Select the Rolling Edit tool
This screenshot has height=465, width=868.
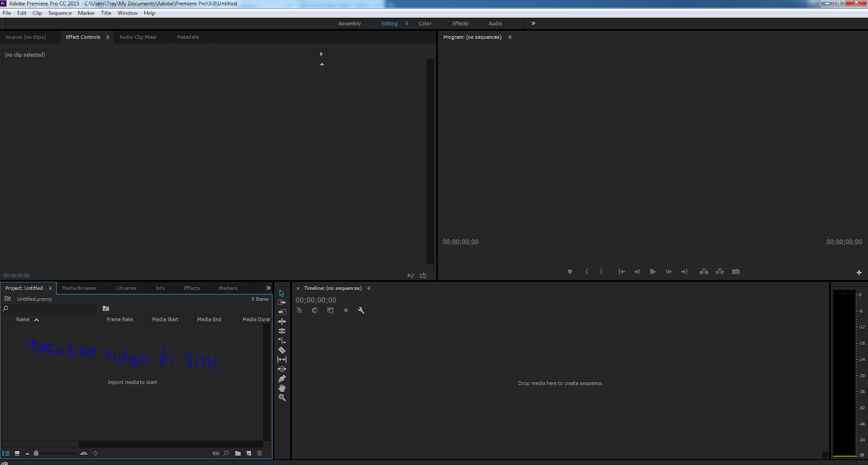(x=282, y=331)
